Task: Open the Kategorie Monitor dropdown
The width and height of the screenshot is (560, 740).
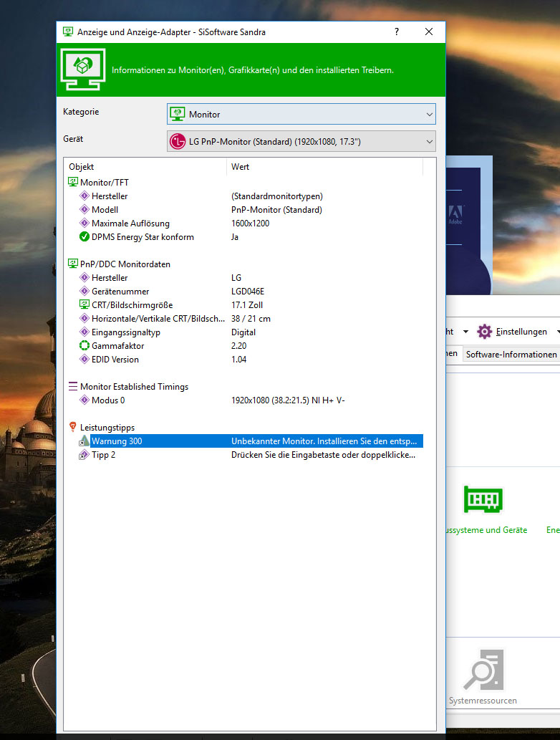Action: [301, 114]
